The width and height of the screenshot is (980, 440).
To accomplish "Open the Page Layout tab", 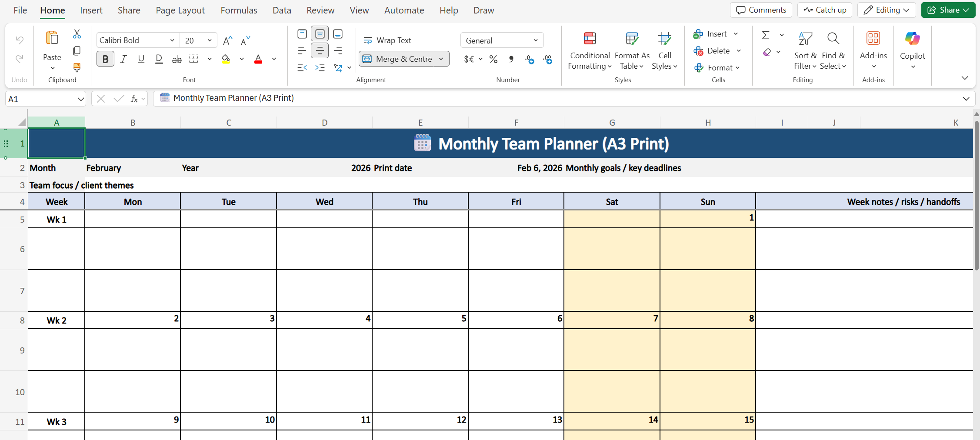I will 180,10.
